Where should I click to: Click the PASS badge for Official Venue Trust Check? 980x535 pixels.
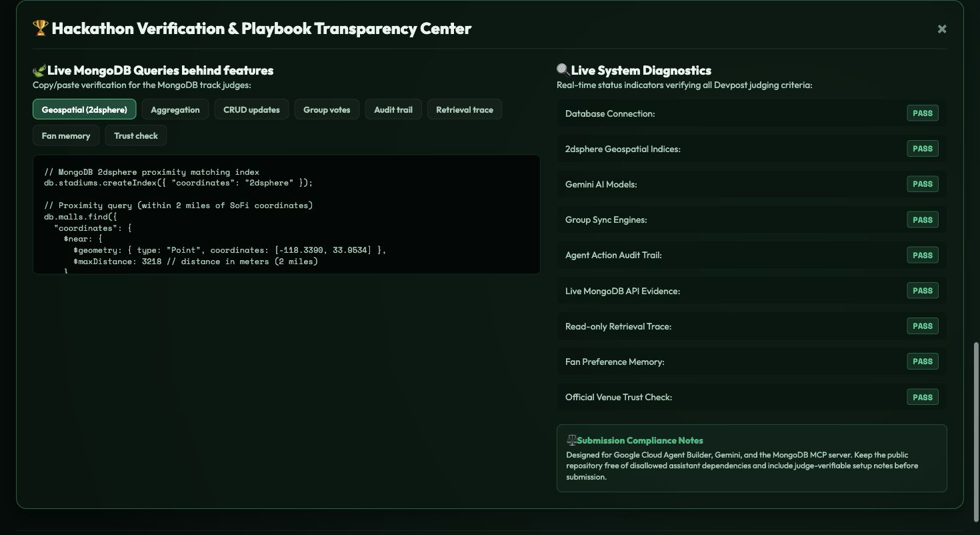point(923,397)
